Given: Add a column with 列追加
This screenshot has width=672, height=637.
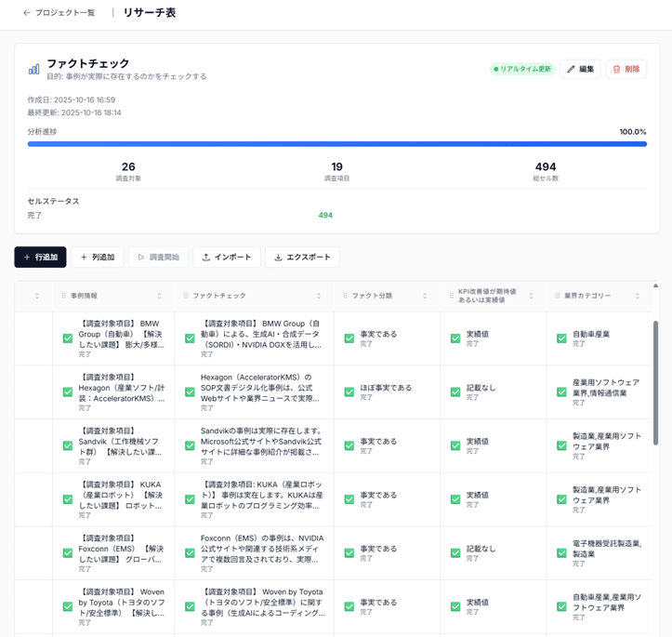Looking at the screenshot, I should (x=98, y=258).
